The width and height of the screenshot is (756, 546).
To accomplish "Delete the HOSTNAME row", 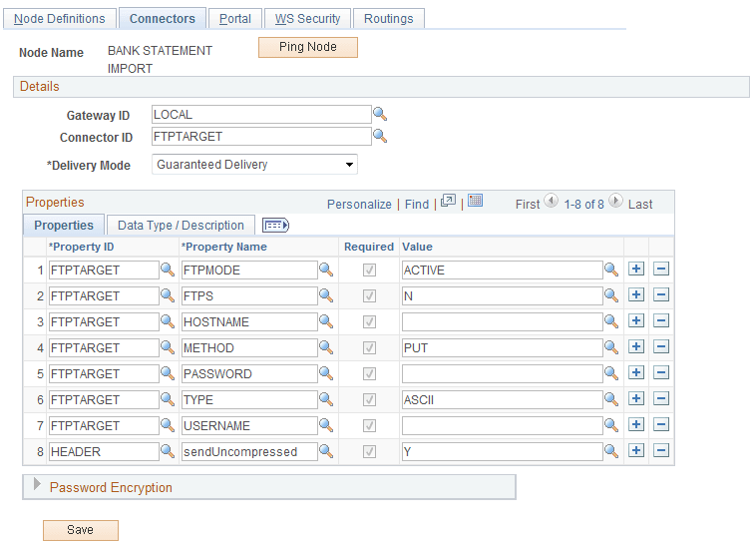I will [x=661, y=320].
